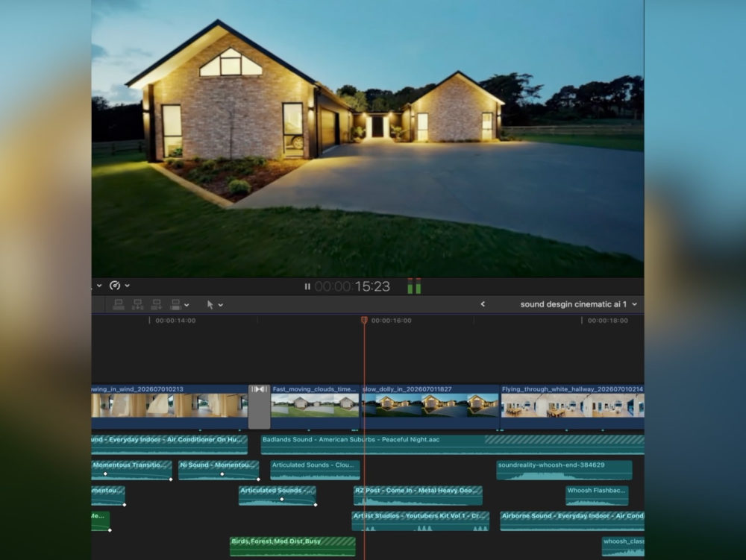Screen dimensions: 746x560
Task: Select the 'wing_in_wind_202607010213' video clip
Action: click(x=169, y=406)
